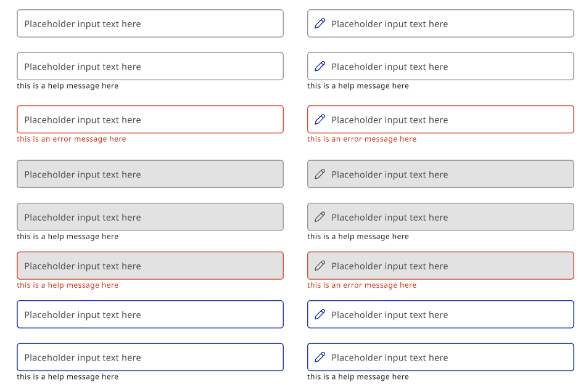The image size is (586, 392).
Task: Click gray pencil icon in disabled field with help message
Action: coord(320,217)
